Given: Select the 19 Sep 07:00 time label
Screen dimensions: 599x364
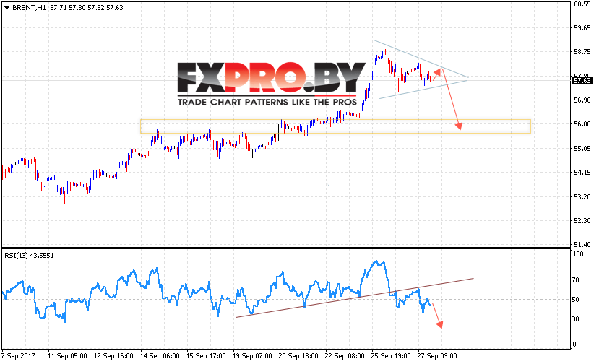Looking at the screenshot, I should (252, 356).
